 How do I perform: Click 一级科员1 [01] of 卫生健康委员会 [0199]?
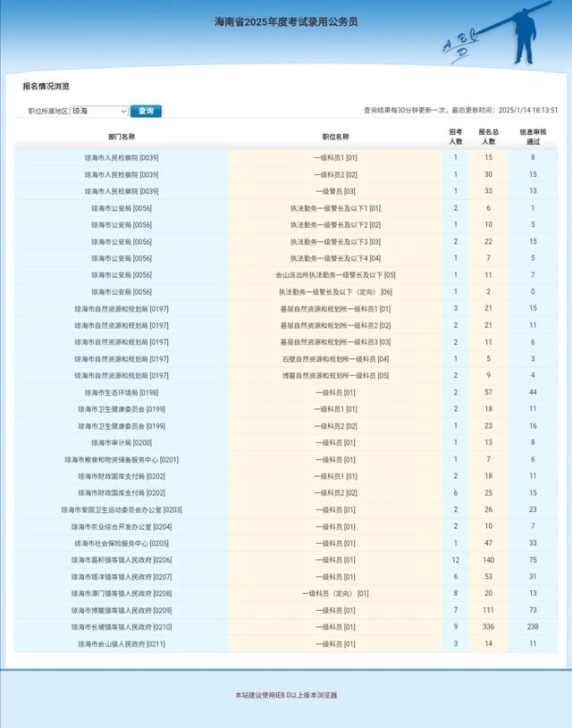[335, 409]
